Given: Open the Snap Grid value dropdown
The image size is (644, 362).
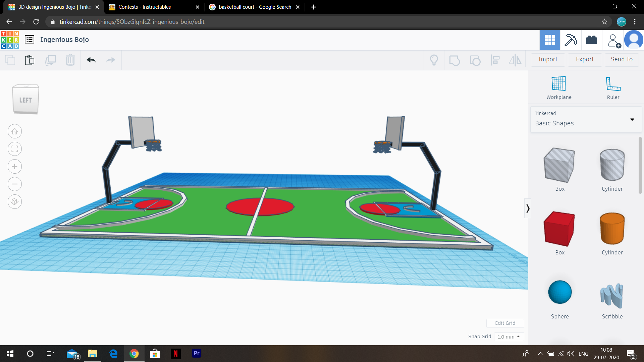Looking at the screenshot, I should pos(509,337).
